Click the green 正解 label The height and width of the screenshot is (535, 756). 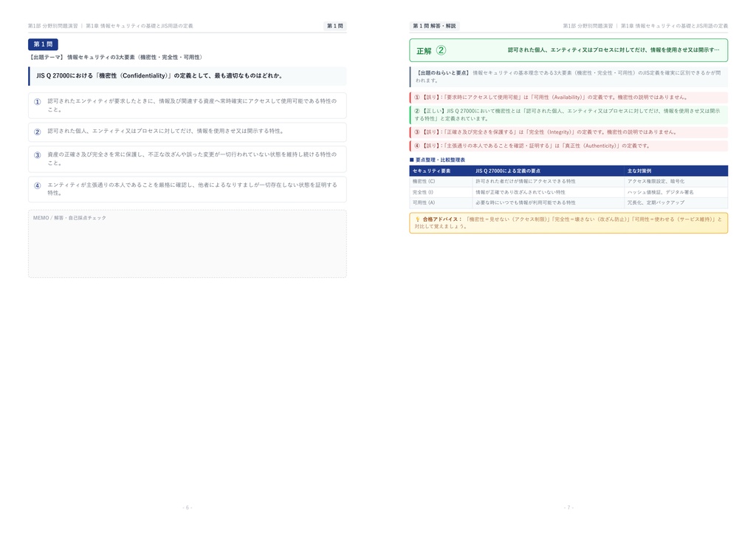(x=424, y=51)
